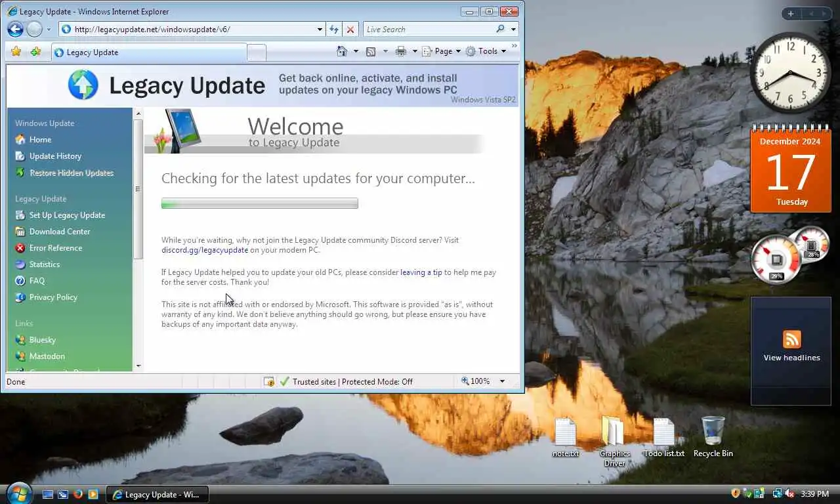Open Set Up Legacy Update link

[67, 215]
